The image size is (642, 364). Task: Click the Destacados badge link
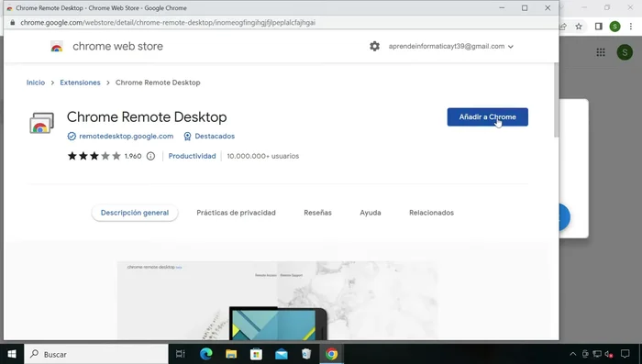(215, 136)
